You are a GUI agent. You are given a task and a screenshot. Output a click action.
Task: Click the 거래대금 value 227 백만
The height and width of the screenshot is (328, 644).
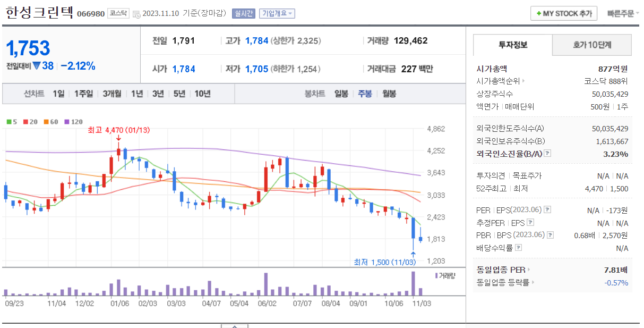(417, 69)
